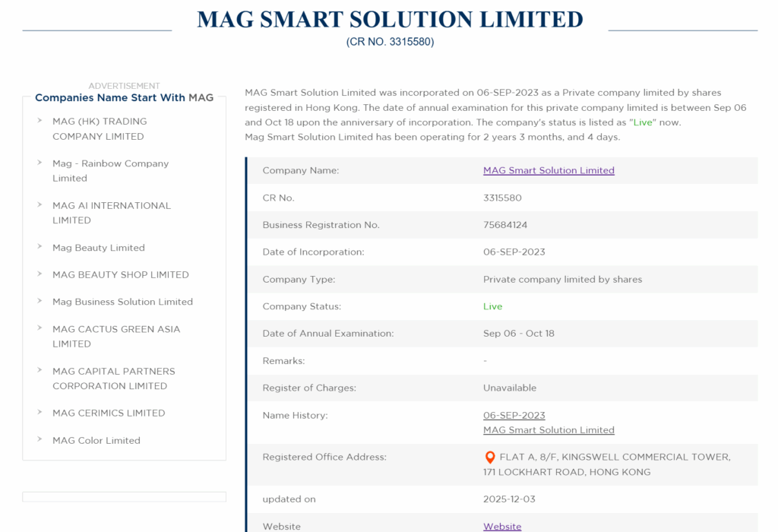Open the Website link in table

[502, 527]
